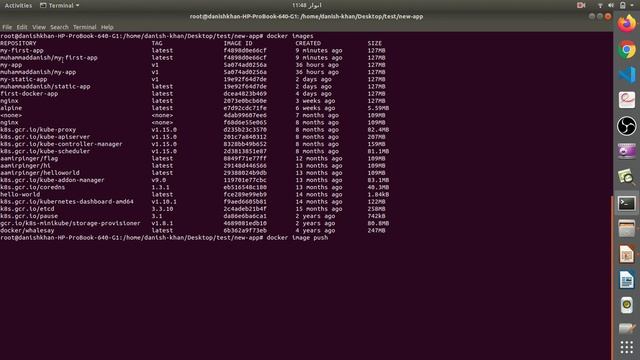Show Applications grid in the dock
Screen dimensions: 640x360
(627, 347)
